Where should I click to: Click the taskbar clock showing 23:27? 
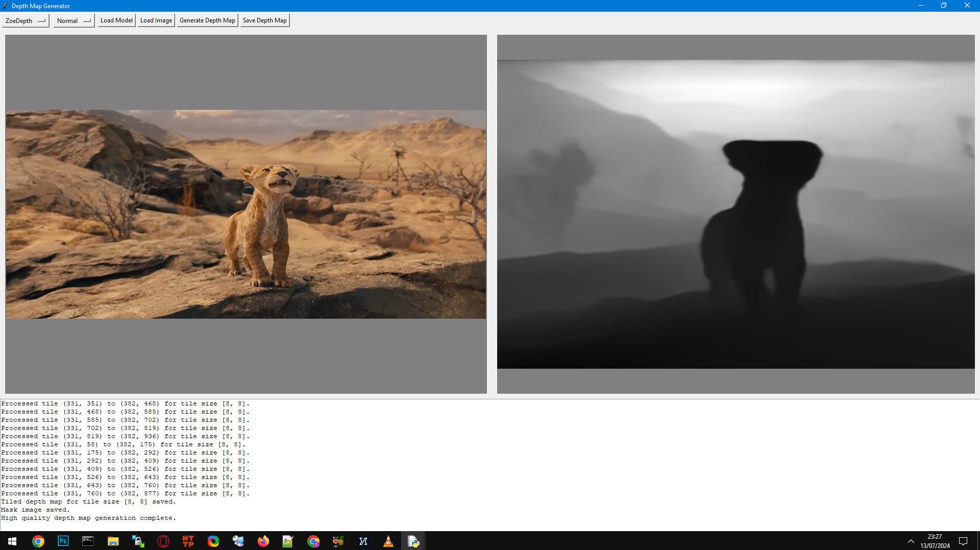(x=934, y=541)
